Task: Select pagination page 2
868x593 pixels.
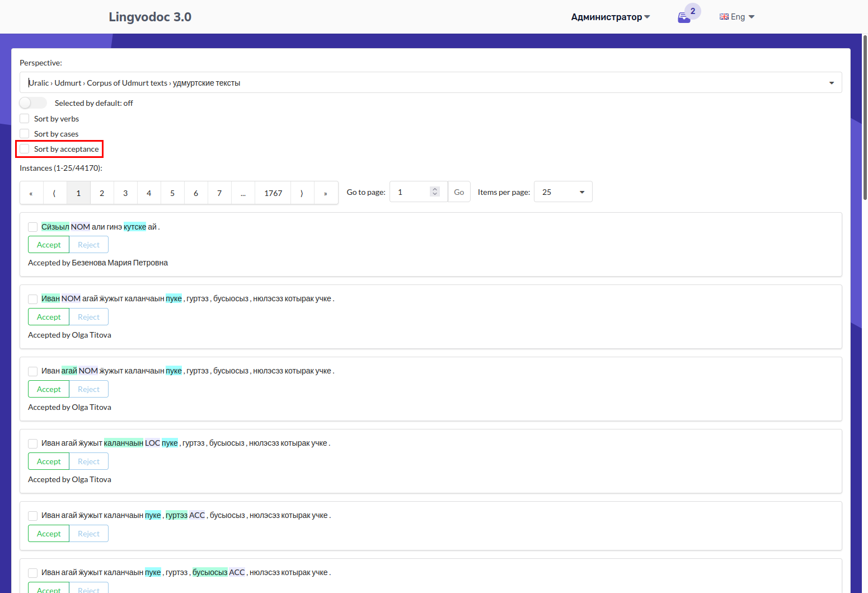Action: click(x=102, y=193)
